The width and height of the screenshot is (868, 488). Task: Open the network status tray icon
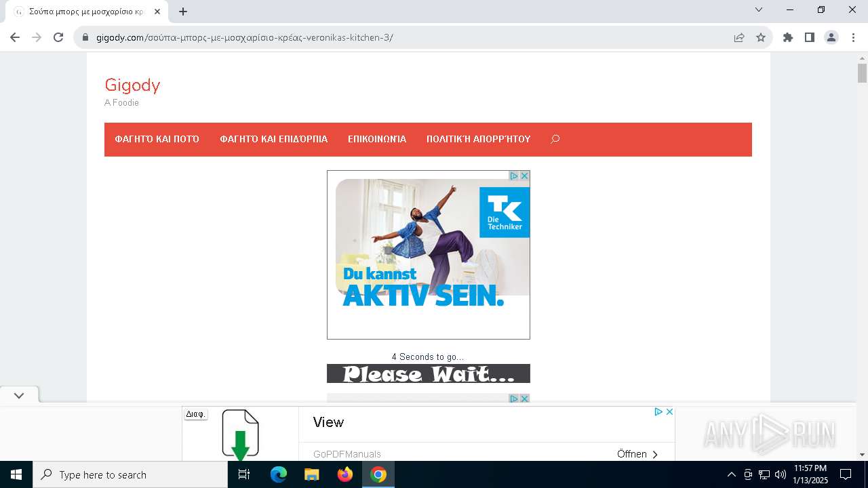pos(764,474)
